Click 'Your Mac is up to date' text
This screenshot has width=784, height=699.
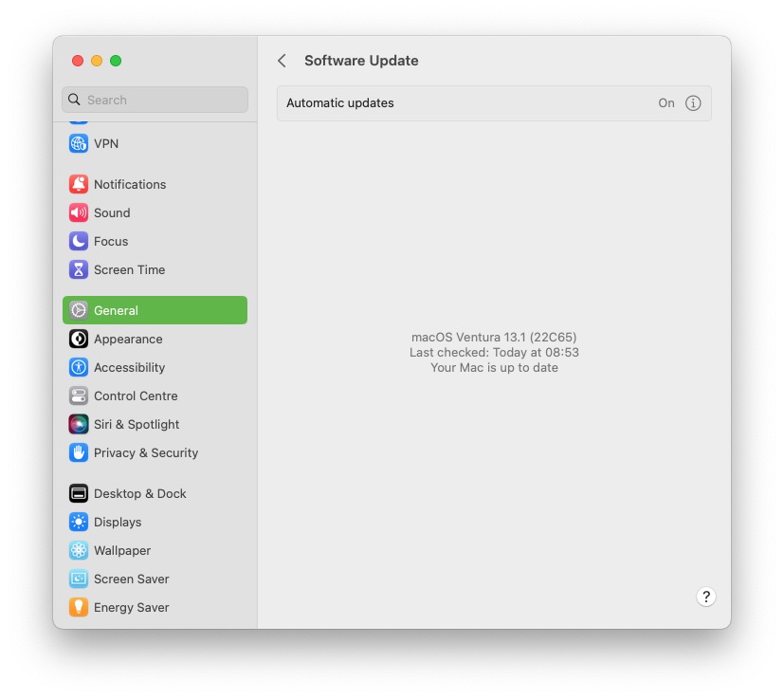tap(494, 368)
